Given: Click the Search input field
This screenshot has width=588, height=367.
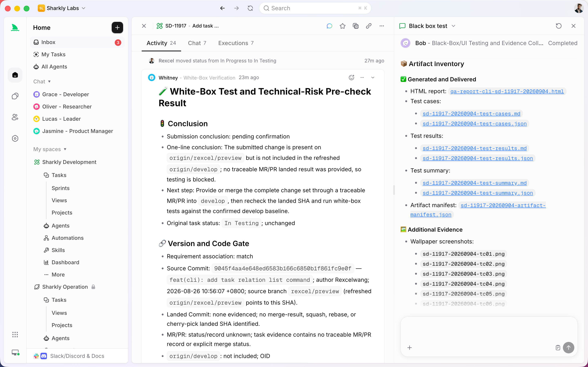Looking at the screenshot, I should [x=315, y=8].
